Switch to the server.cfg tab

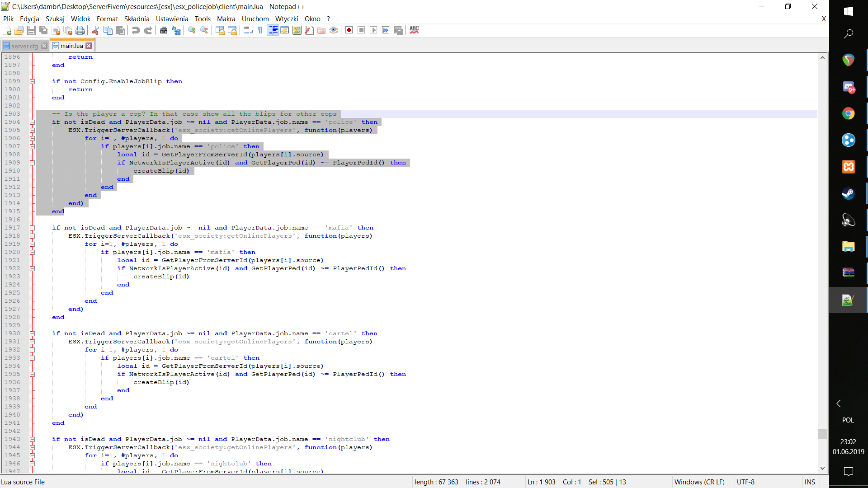click(24, 46)
